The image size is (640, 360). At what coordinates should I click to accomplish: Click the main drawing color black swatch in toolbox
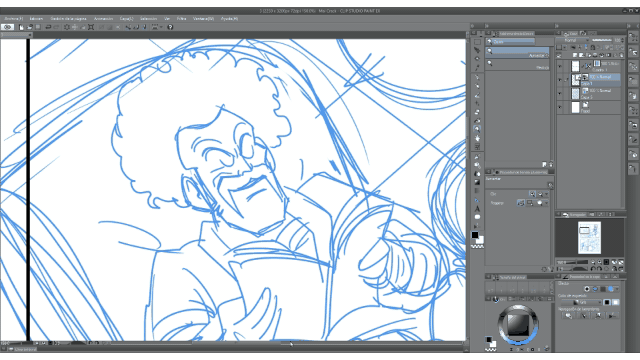(475, 235)
